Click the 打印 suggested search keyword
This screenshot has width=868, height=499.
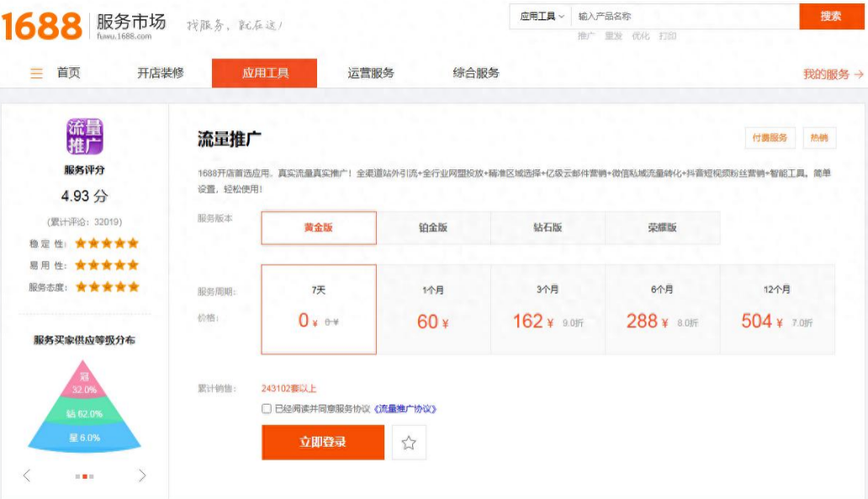pos(668,36)
